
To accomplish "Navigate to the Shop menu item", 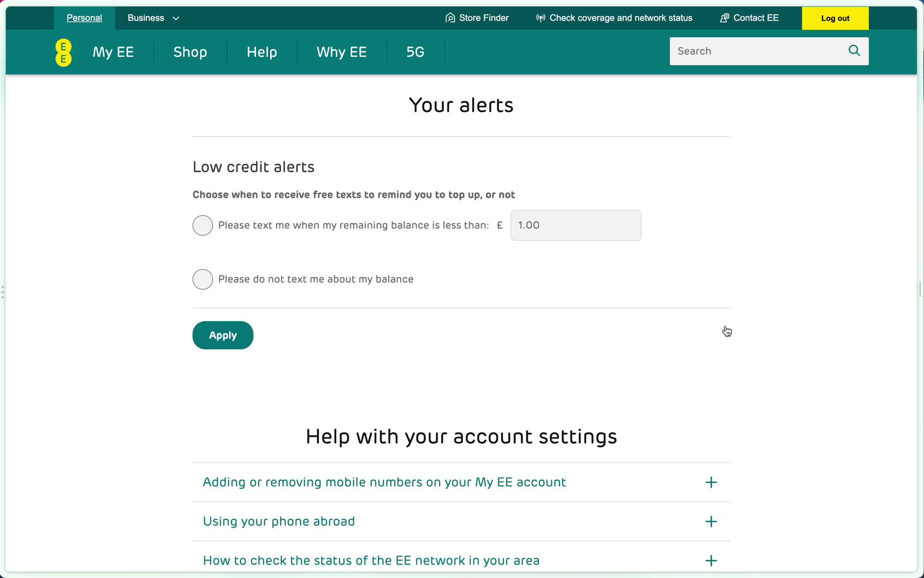I will pyautogui.click(x=190, y=52).
